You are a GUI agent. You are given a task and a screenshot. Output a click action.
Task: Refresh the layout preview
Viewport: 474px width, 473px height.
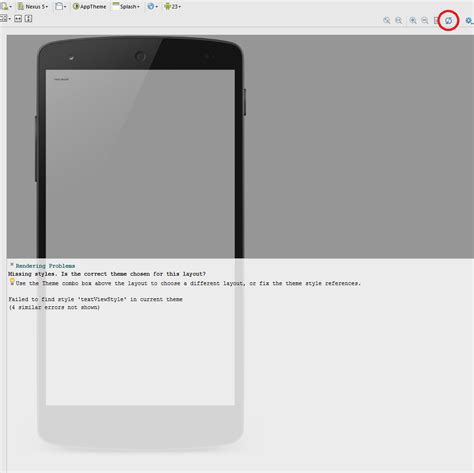tap(449, 21)
